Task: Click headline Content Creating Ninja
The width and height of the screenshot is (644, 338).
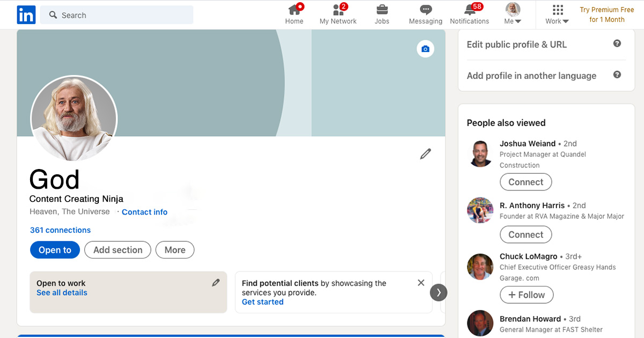Action: click(x=76, y=199)
